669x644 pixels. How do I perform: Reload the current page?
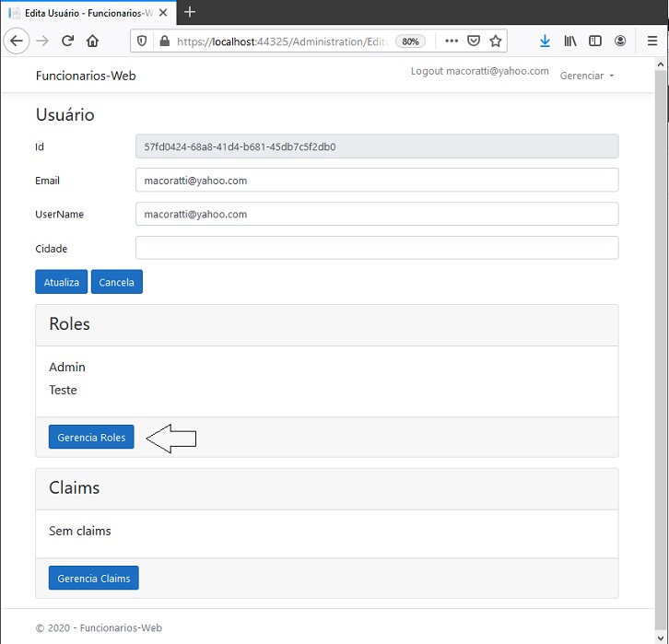pyautogui.click(x=67, y=41)
